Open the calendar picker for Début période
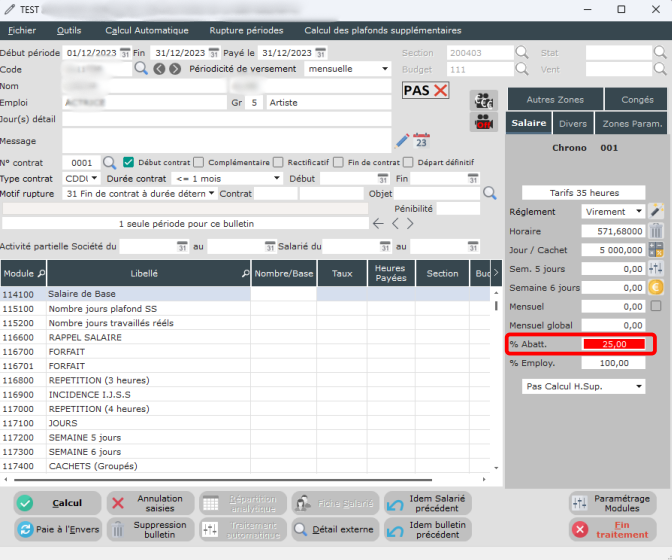This screenshot has height=560, width=672. tap(126, 52)
